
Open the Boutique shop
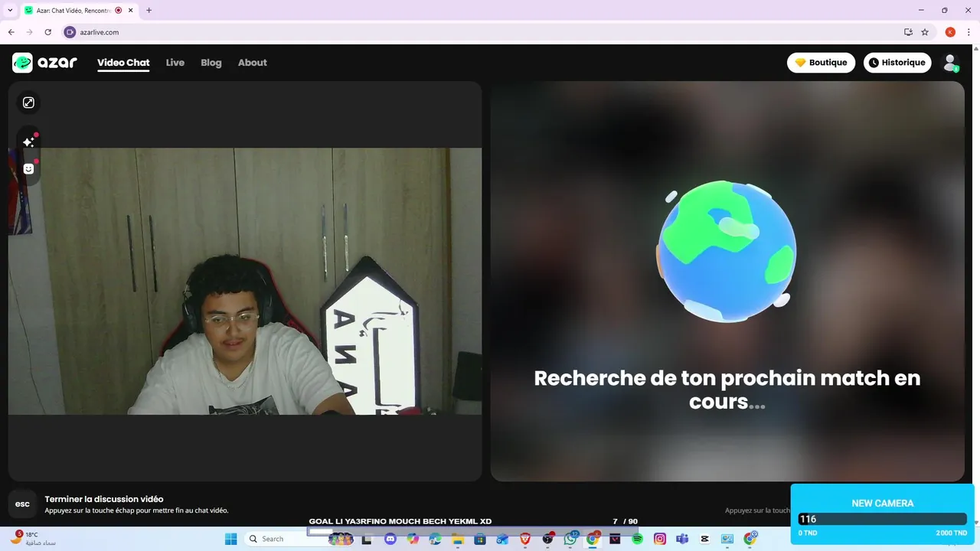[x=821, y=63]
